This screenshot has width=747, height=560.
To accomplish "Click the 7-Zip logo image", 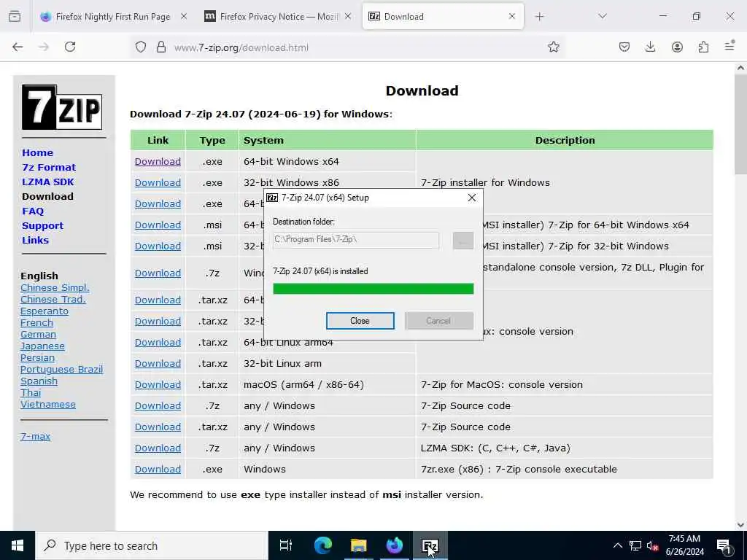I will click(62, 107).
